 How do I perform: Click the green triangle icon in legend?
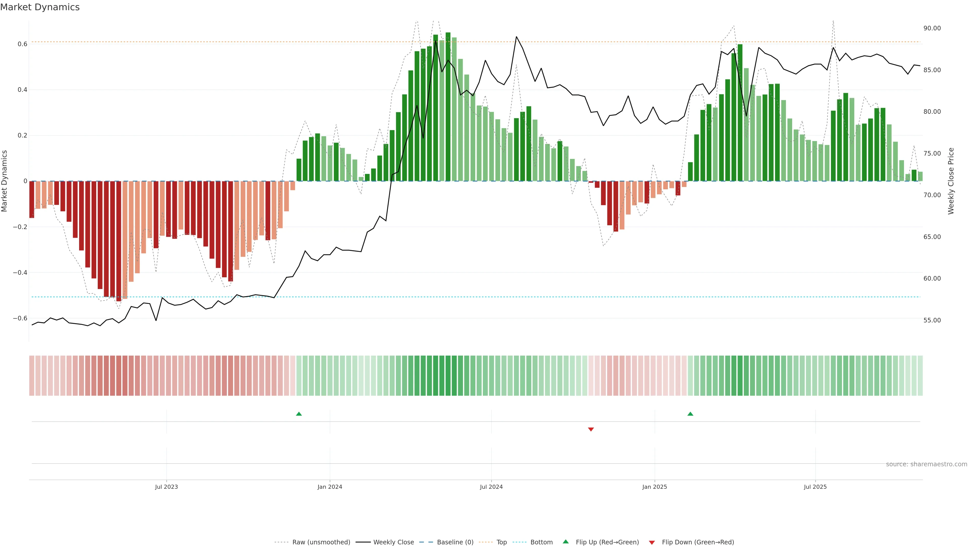(566, 542)
